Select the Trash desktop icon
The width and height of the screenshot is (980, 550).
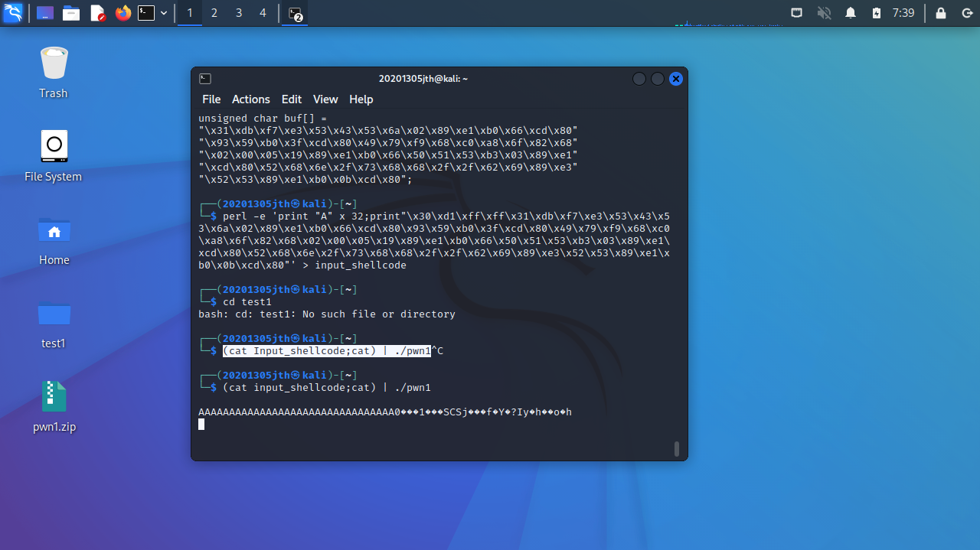pyautogui.click(x=54, y=73)
